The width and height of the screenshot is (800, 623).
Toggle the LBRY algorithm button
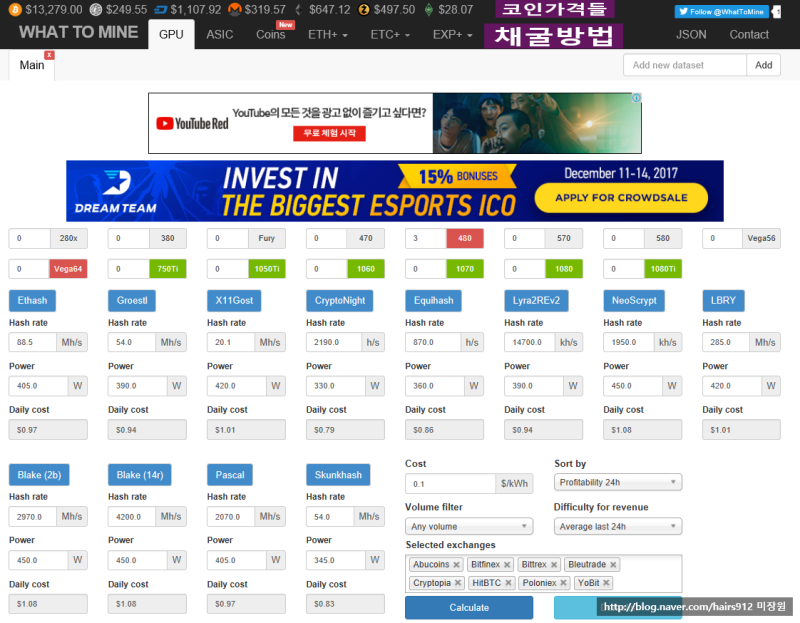[723, 301]
